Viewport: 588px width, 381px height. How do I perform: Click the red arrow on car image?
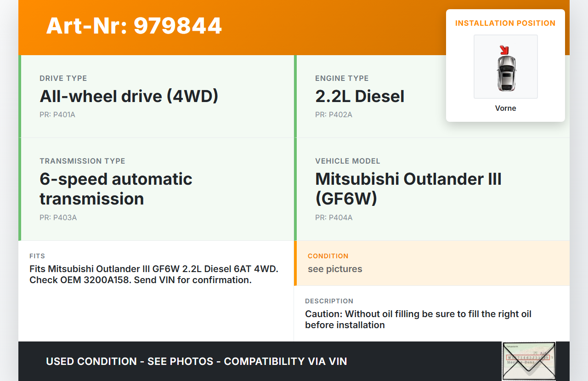click(504, 50)
